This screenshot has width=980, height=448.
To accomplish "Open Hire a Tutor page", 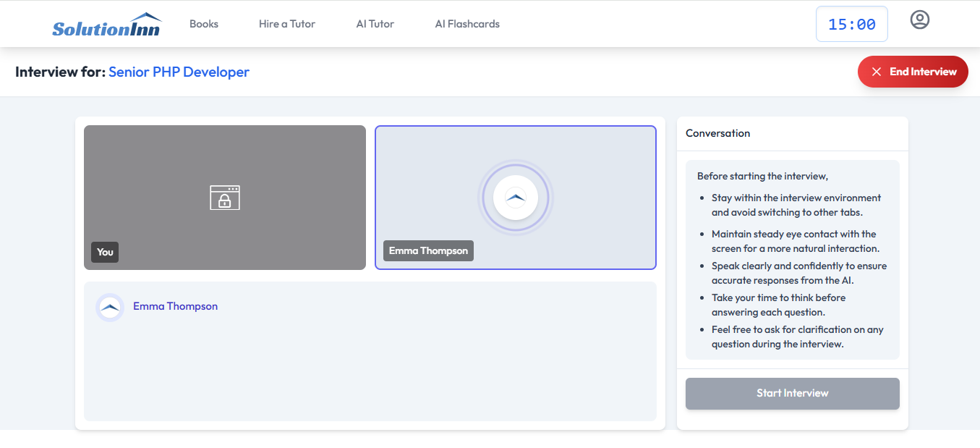I will click(x=287, y=24).
